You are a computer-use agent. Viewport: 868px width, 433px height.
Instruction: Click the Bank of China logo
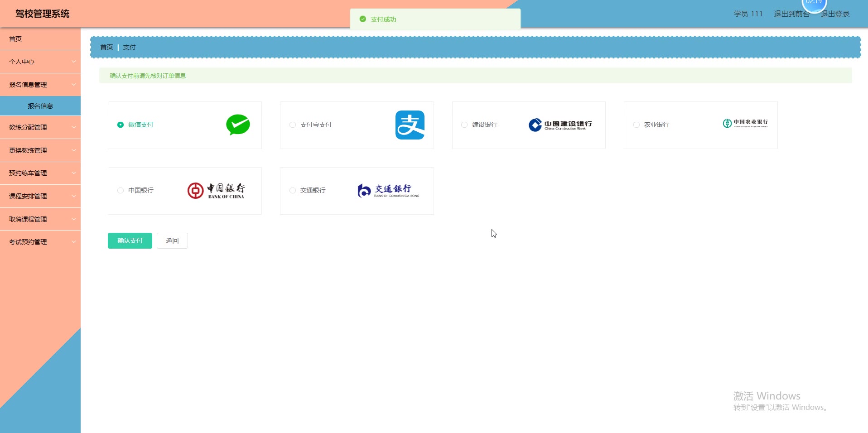[216, 191]
